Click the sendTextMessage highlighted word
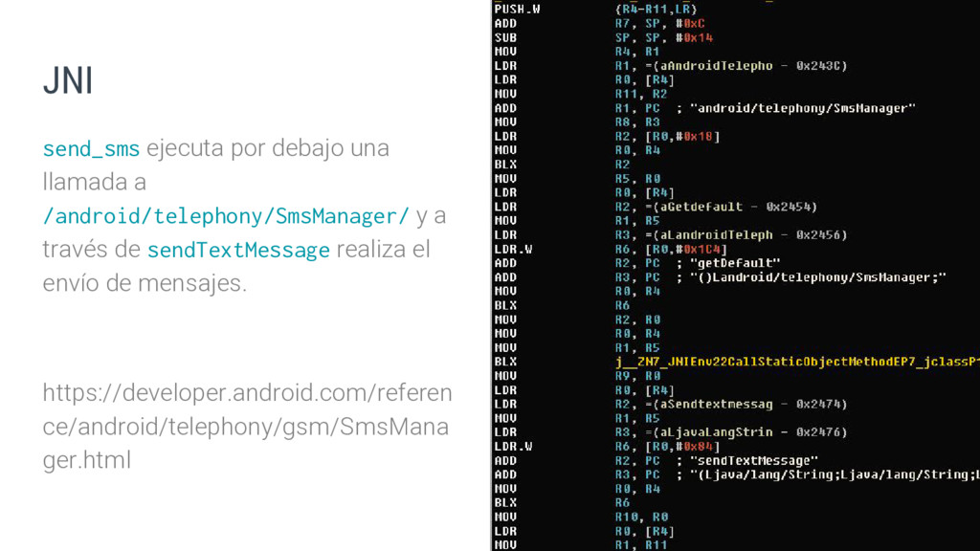Image resolution: width=980 pixels, height=551 pixels. tap(238, 250)
